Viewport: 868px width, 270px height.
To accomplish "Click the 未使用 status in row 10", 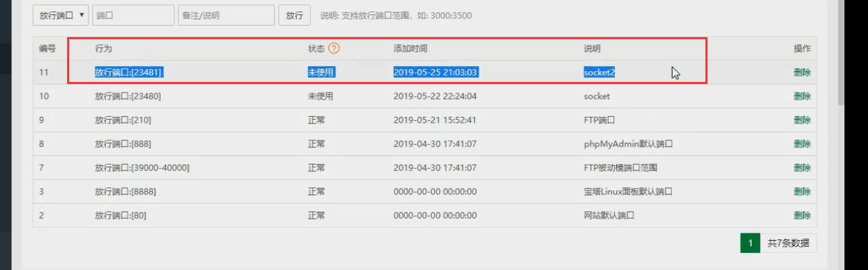I will (x=321, y=95).
